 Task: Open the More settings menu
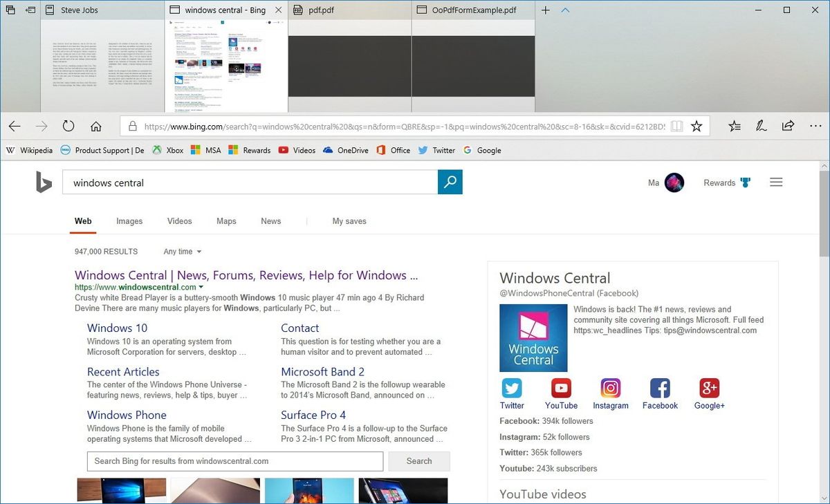click(815, 127)
